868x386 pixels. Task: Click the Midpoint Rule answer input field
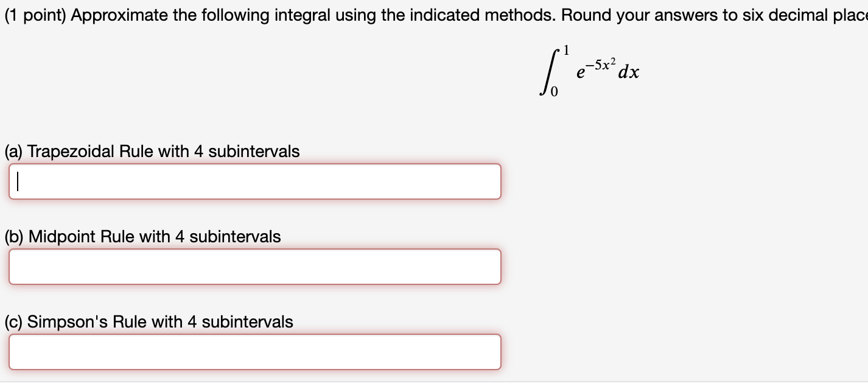[x=256, y=266]
